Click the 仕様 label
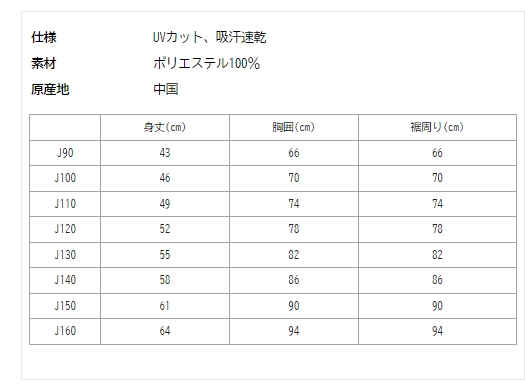525x392 pixels. click(44, 37)
